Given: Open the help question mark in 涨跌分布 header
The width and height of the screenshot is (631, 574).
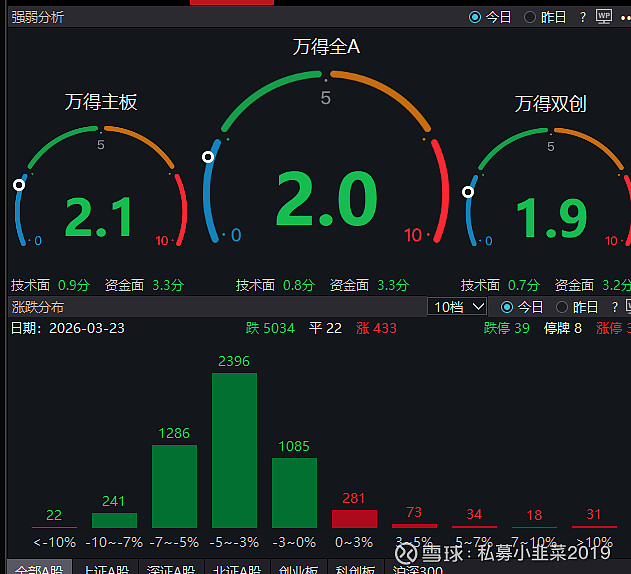Looking at the screenshot, I should coord(615,307).
